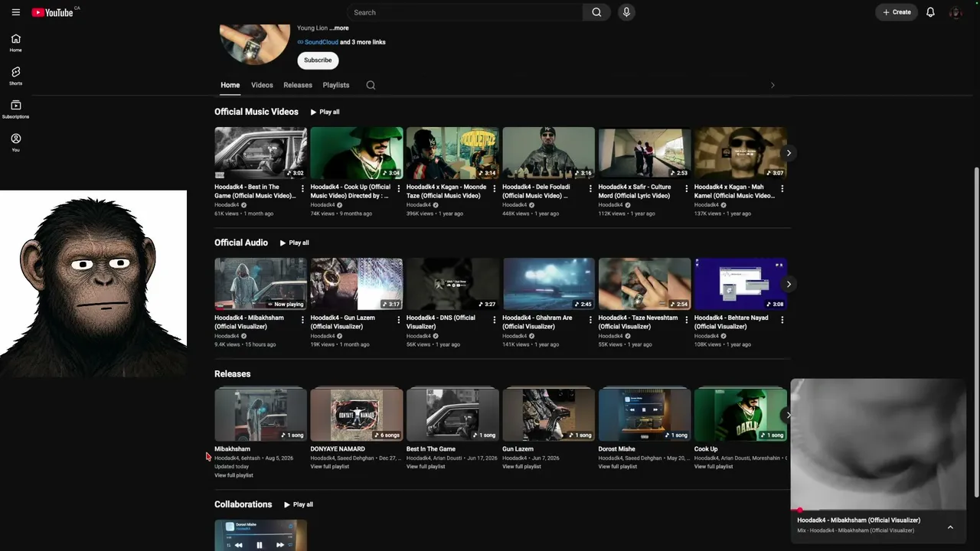Click the Create button
The height and width of the screenshot is (551, 980).
click(897, 12)
